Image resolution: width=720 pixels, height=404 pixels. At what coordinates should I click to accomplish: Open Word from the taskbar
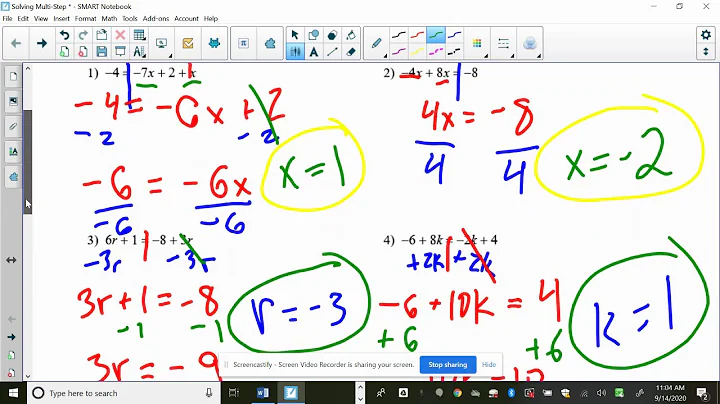[263, 393]
